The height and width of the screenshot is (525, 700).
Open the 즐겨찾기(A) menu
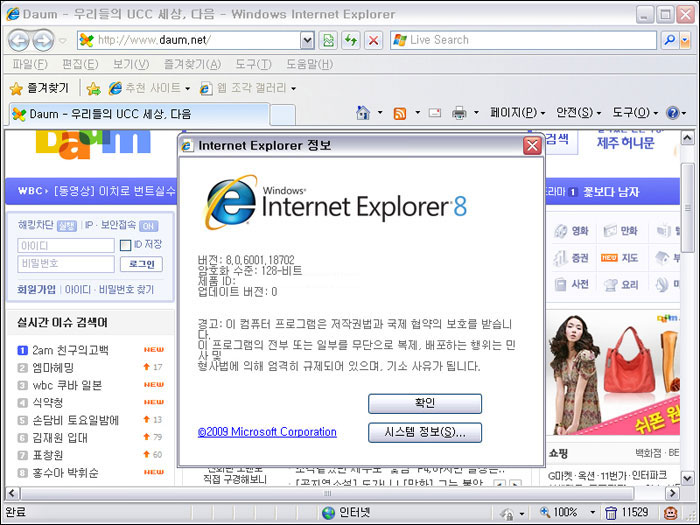192,65
